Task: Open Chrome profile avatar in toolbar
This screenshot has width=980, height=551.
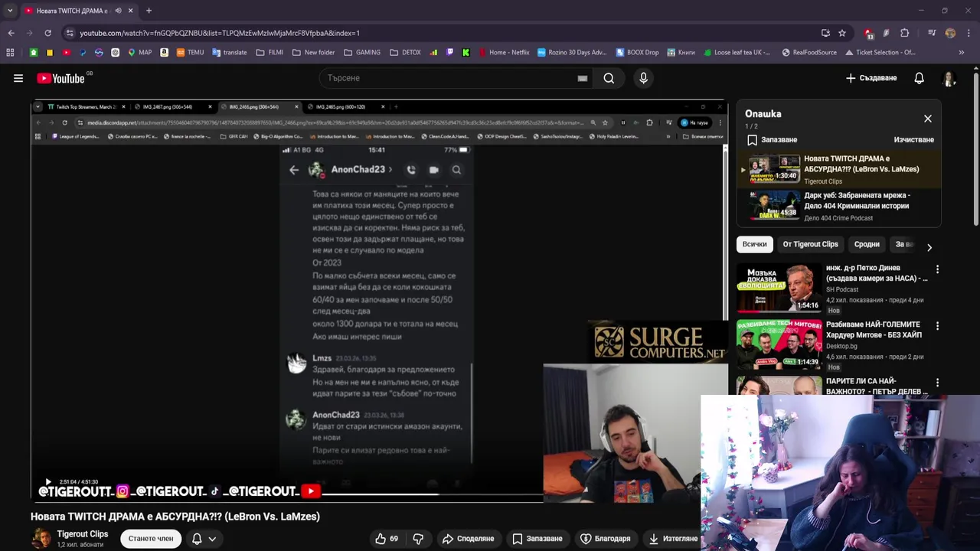Action: click(950, 33)
